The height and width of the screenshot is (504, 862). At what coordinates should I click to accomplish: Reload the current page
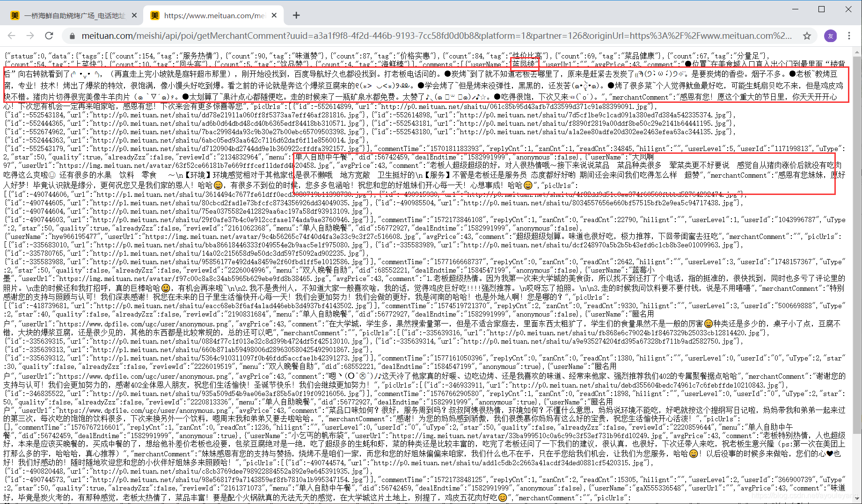49,36
